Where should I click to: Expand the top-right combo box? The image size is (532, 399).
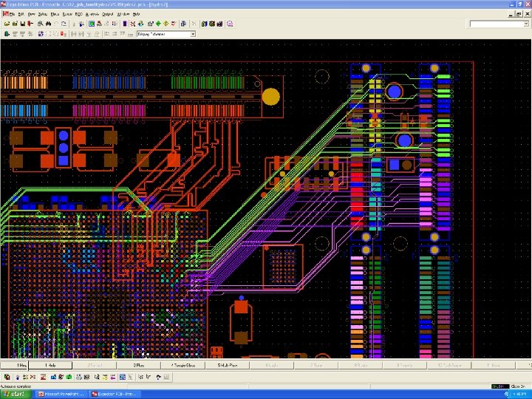(x=526, y=24)
